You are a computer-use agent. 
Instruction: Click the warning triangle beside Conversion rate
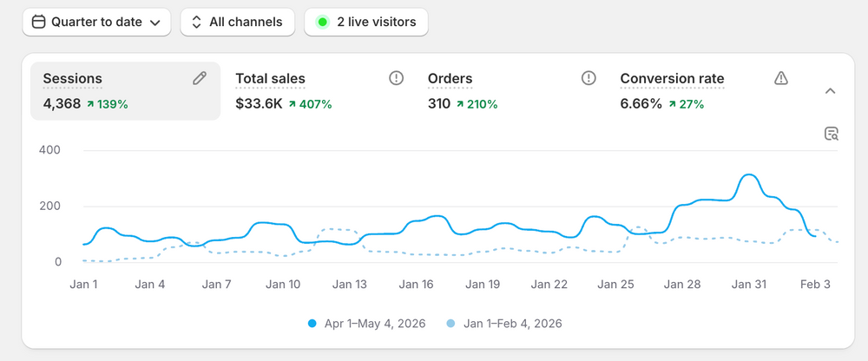tap(780, 78)
